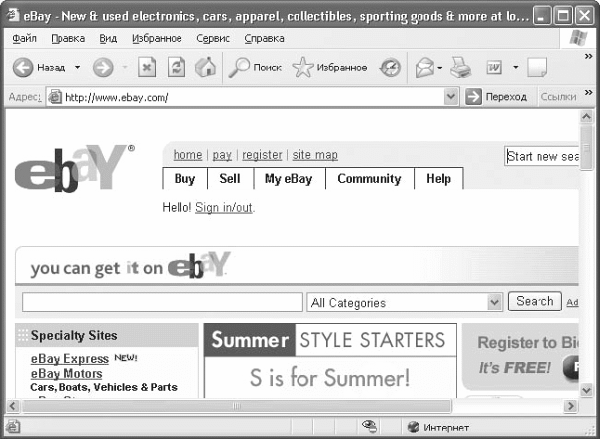Switch to the My eBay tab
The width and height of the screenshot is (600, 439).
tap(288, 179)
